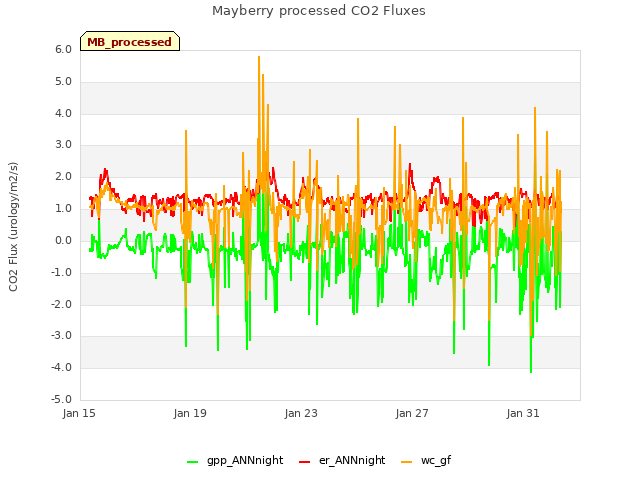Click the CO2 Flux y-axis label

coord(13,227)
